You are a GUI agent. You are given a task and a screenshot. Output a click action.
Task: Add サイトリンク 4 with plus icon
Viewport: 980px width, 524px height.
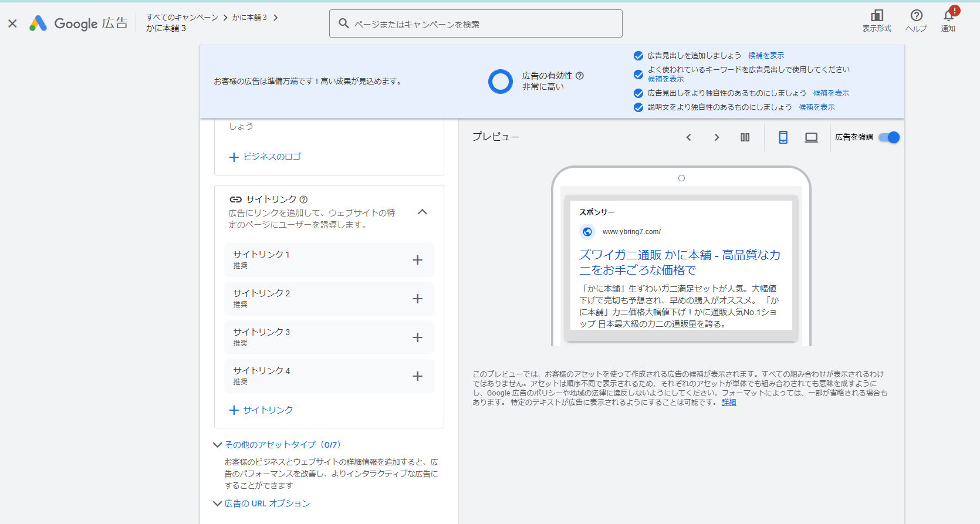coord(418,376)
